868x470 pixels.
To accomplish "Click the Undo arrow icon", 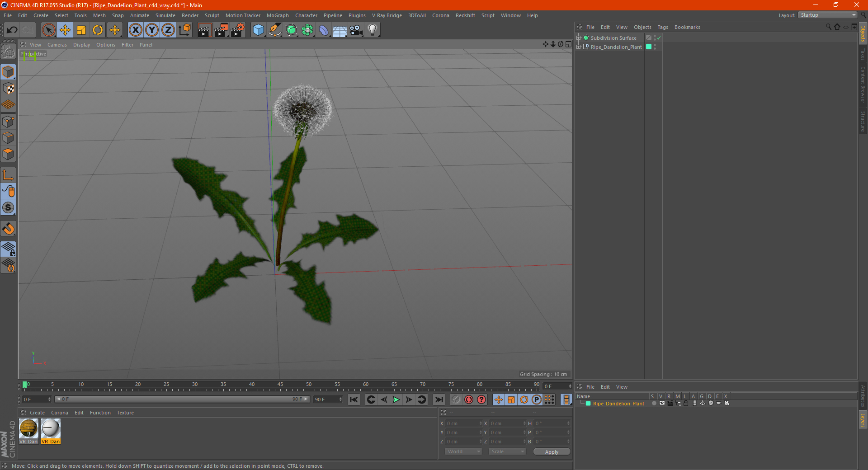I will pyautogui.click(x=12, y=30).
